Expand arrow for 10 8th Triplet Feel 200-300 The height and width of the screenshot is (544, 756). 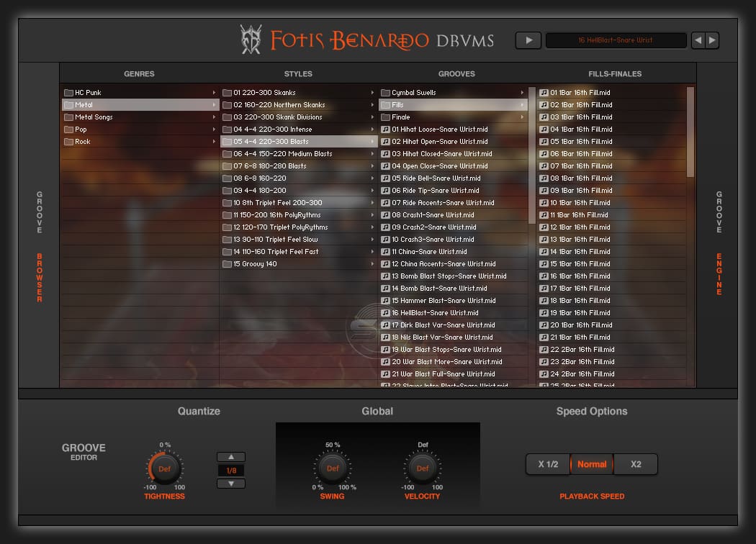click(x=372, y=203)
